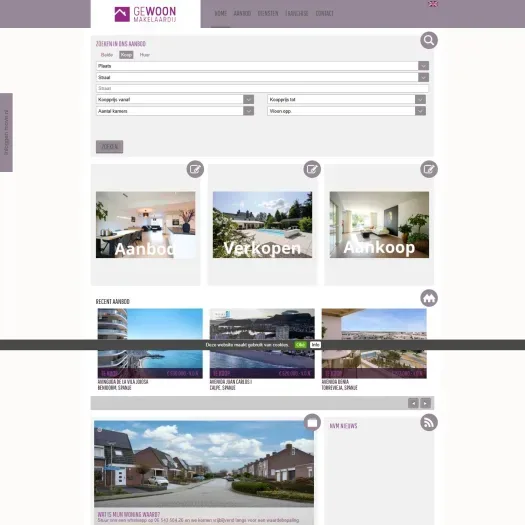Open the Aantal kamers dropdown

175,111
